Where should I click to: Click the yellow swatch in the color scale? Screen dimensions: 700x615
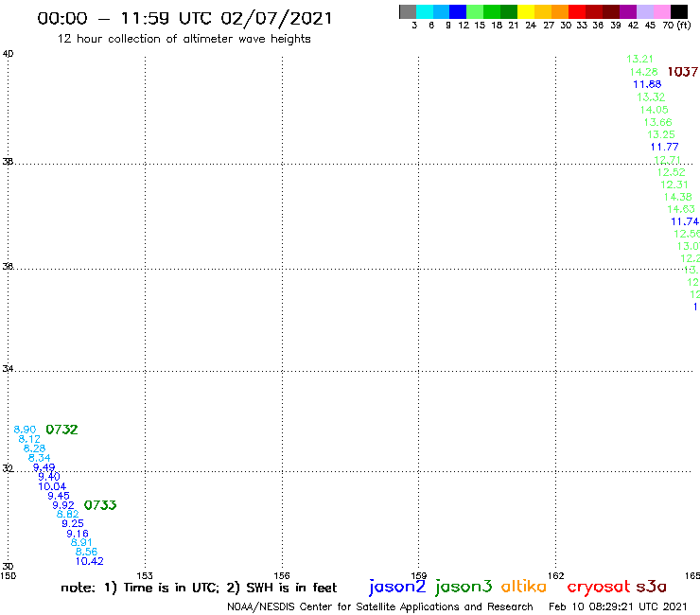[526, 11]
